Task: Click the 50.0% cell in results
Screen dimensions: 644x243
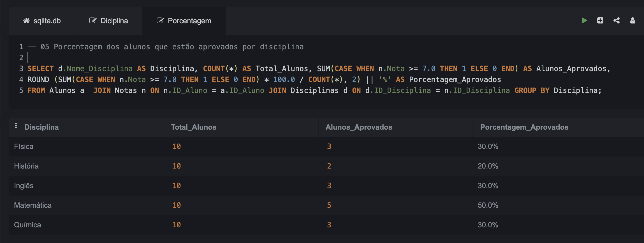Action: pos(488,205)
